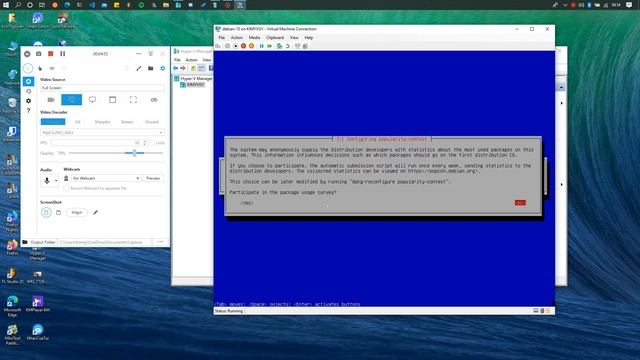The height and width of the screenshot is (360, 640).
Task: Toggle the microphone audio button
Action: [47, 180]
